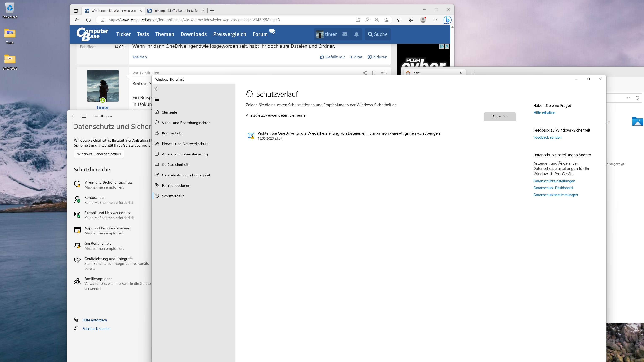Click the notification bell on ComputerBase
The image size is (644, 362).
click(x=357, y=35)
